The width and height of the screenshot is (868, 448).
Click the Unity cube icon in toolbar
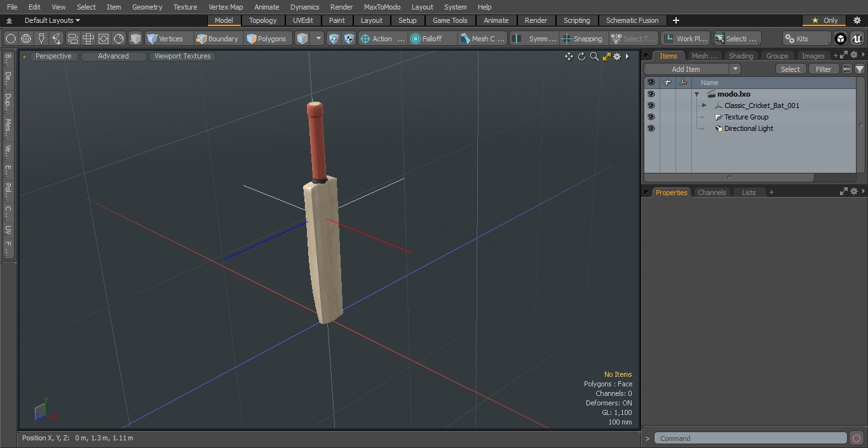[841, 39]
